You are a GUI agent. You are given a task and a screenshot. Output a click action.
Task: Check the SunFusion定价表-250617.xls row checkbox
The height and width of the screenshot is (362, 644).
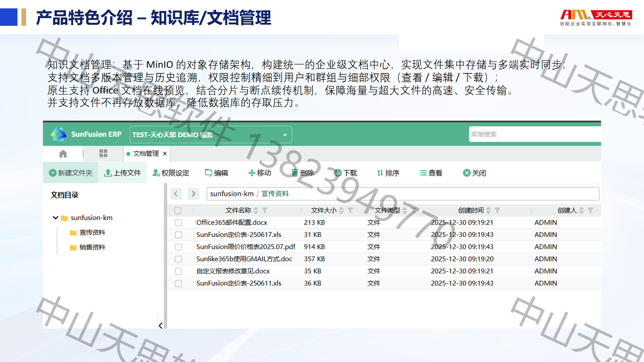click(178, 235)
